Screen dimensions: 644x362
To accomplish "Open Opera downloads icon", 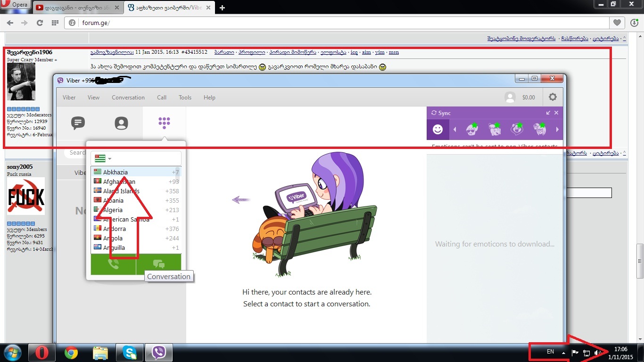I will [635, 23].
